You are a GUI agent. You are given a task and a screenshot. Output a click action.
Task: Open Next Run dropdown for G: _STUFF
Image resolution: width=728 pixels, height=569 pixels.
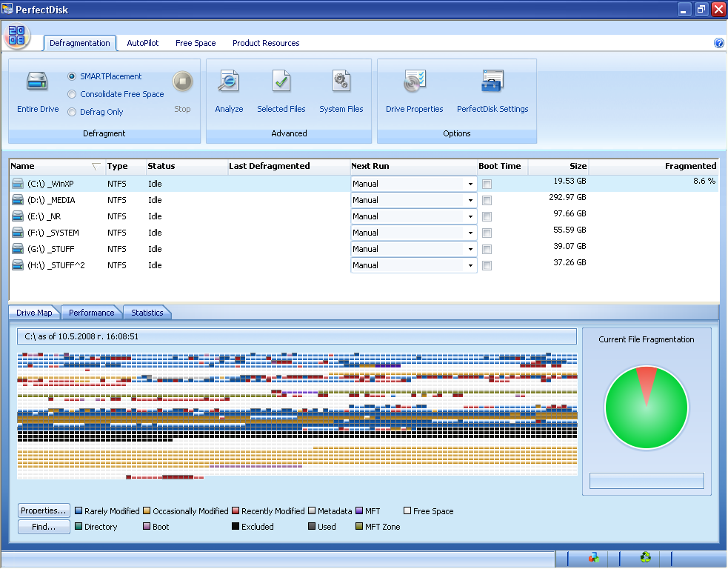click(x=470, y=249)
